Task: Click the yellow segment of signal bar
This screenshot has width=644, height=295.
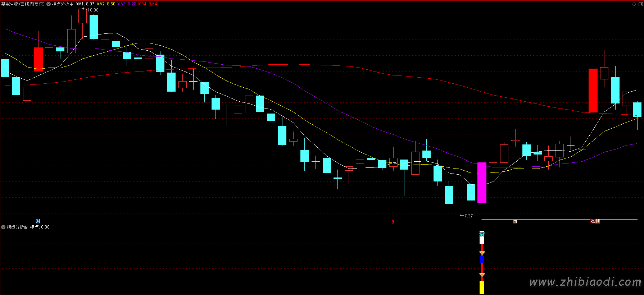Action: point(482,287)
